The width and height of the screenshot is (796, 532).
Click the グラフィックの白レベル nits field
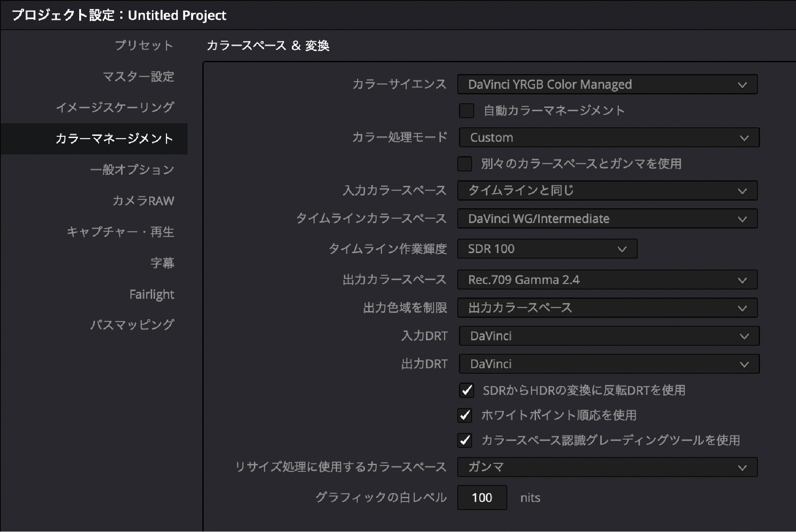[x=482, y=498]
